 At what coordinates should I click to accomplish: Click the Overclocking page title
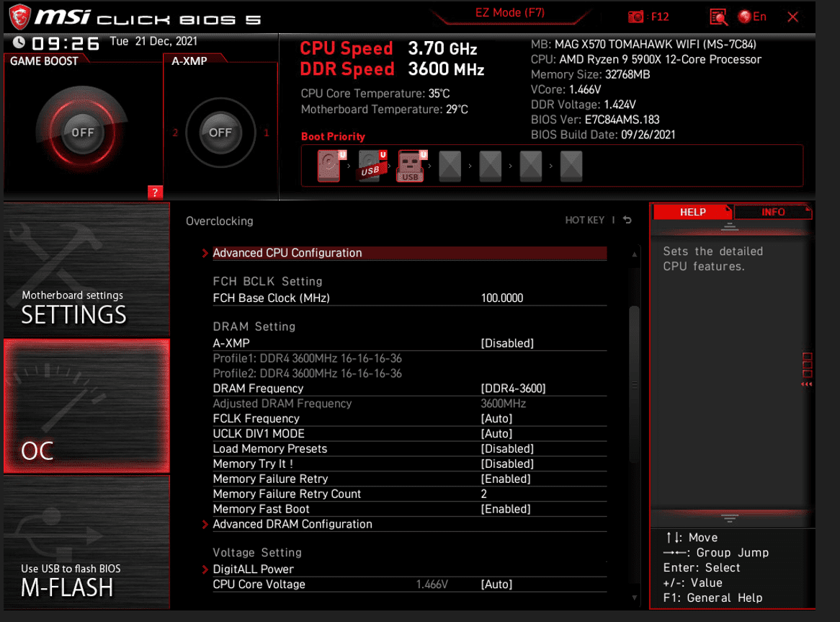tap(219, 221)
